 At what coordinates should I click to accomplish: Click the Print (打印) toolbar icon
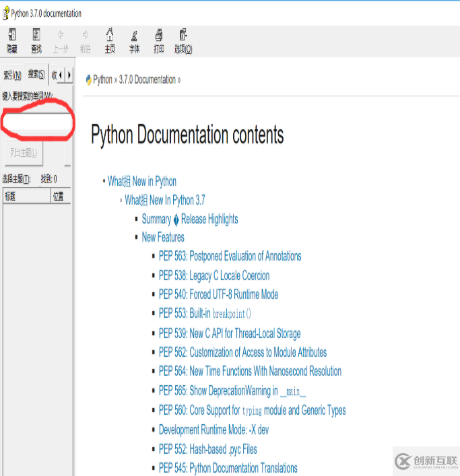159,34
